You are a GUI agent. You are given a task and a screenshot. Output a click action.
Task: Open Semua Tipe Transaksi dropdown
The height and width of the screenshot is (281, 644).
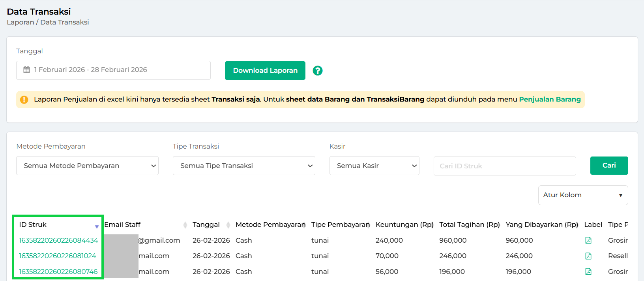244,166
